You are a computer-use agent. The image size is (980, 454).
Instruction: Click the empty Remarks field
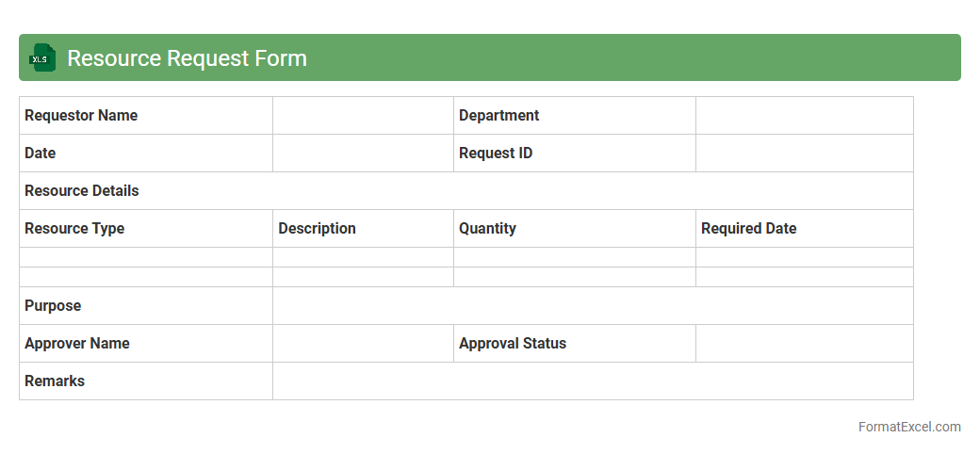click(593, 381)
